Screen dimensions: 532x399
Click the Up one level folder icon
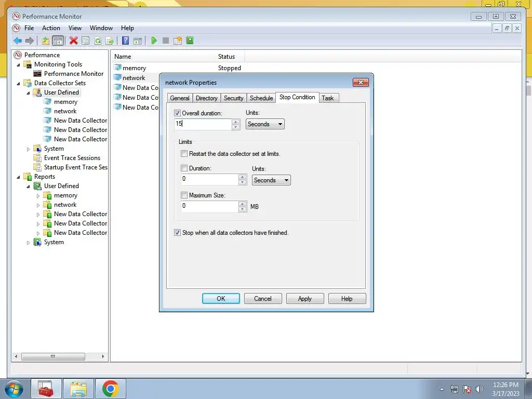(46, 41)
